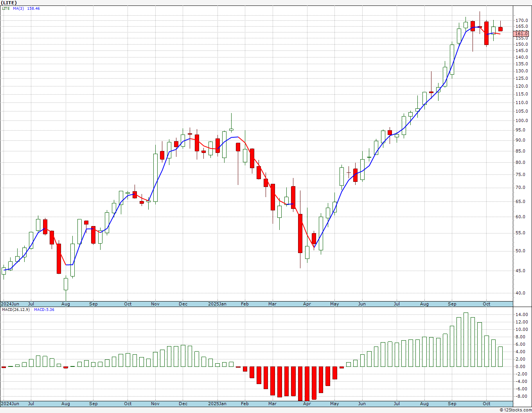Click 2024Jun on the MACD panel time axis
This screenshot has height=413, width=532.
click(x=10, y=404)
